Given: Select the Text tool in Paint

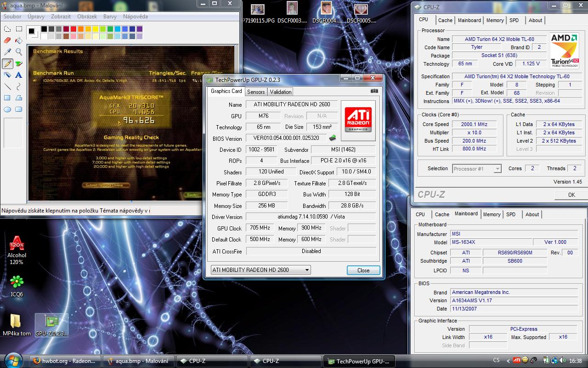Looking at the screenshot, I should click(x=19, y=75).
